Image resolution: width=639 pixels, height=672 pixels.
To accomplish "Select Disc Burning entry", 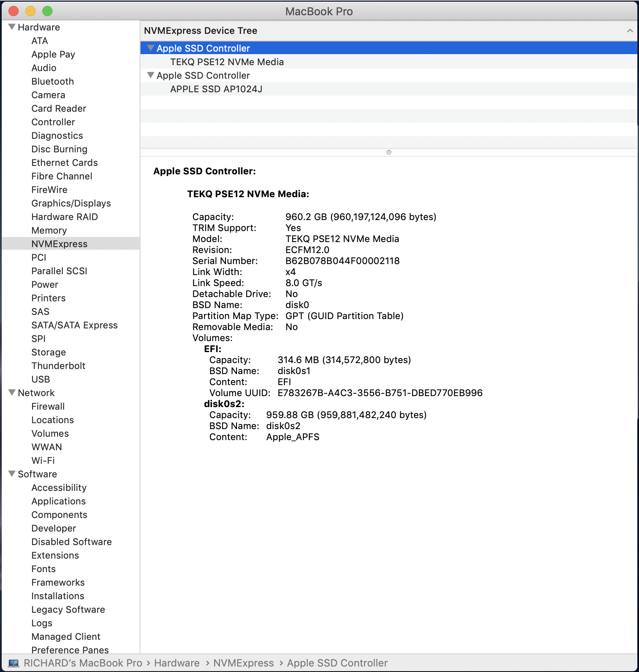I will tap(59, 149).
